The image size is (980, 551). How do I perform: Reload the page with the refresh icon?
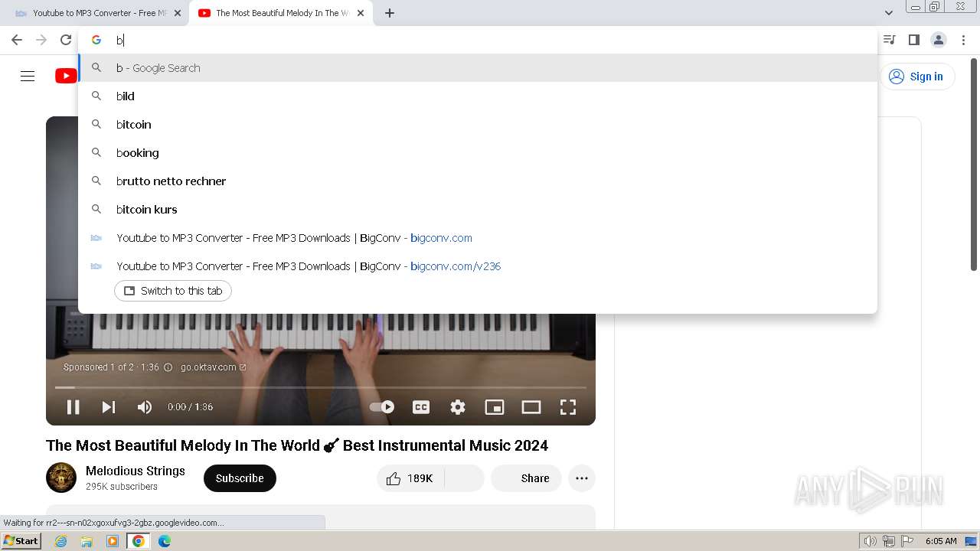[x=66, y=40]
